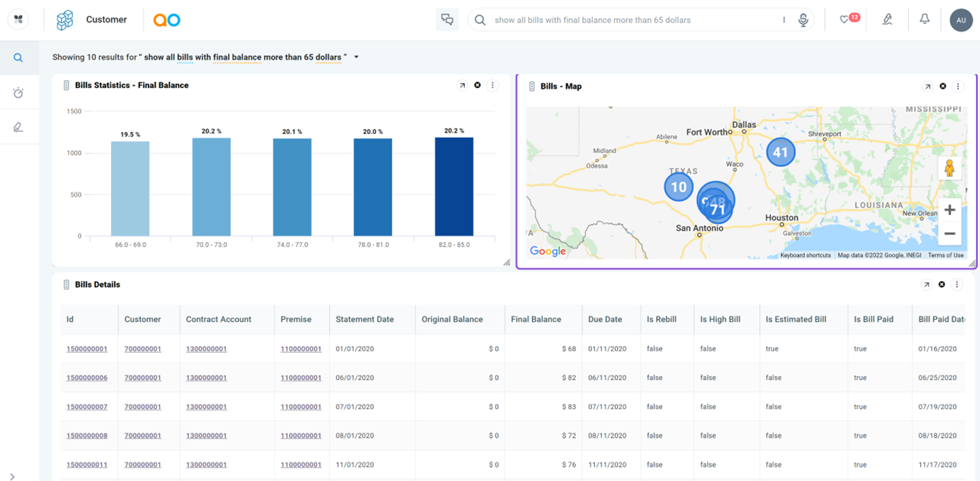Viewport: 980px width, 481px height.
Task: Expand the search query results dropdown arrow
Action: click(x=356, y=57)
